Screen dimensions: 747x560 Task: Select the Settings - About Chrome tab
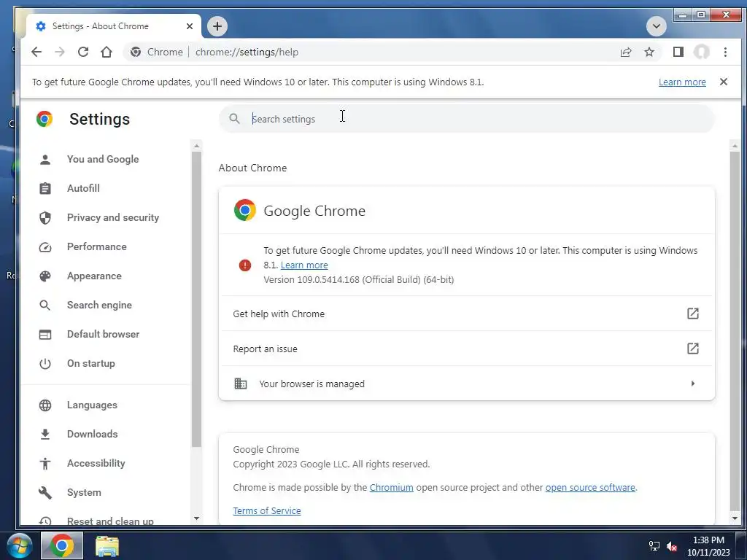click(113, 26)
